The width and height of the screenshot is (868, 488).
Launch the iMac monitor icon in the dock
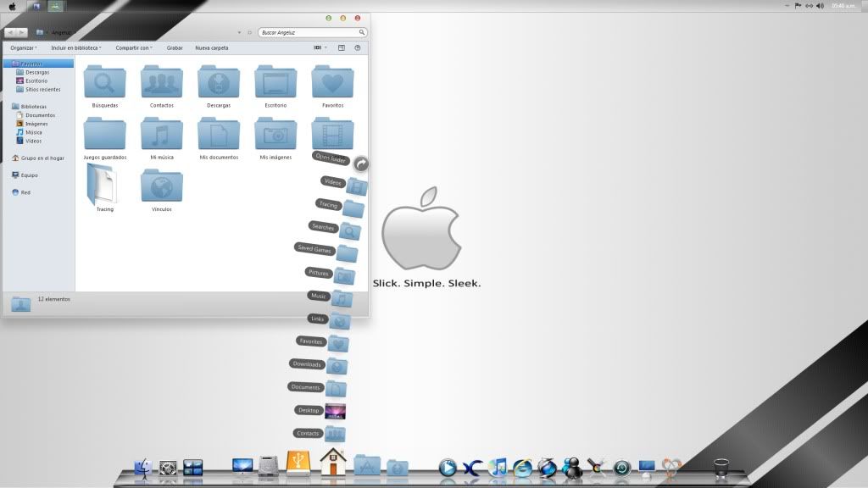(x=242, y=468)
